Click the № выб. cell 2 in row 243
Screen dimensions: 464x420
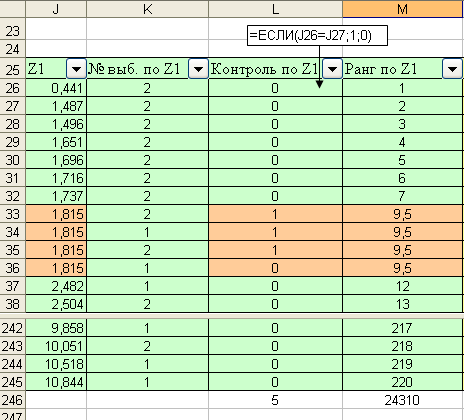point(147,346)
